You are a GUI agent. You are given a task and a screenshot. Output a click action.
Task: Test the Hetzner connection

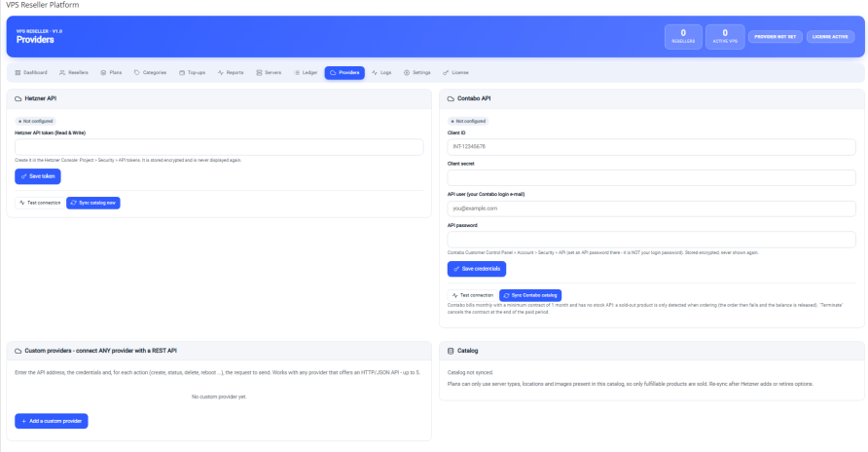39,203
